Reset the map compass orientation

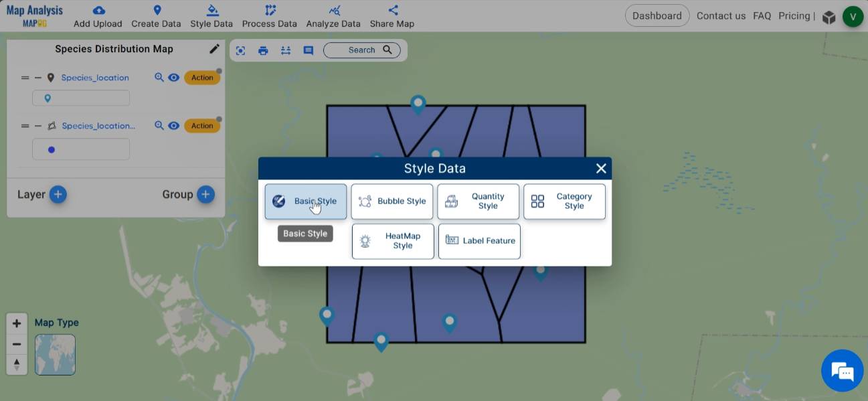[x=17, y=365]
